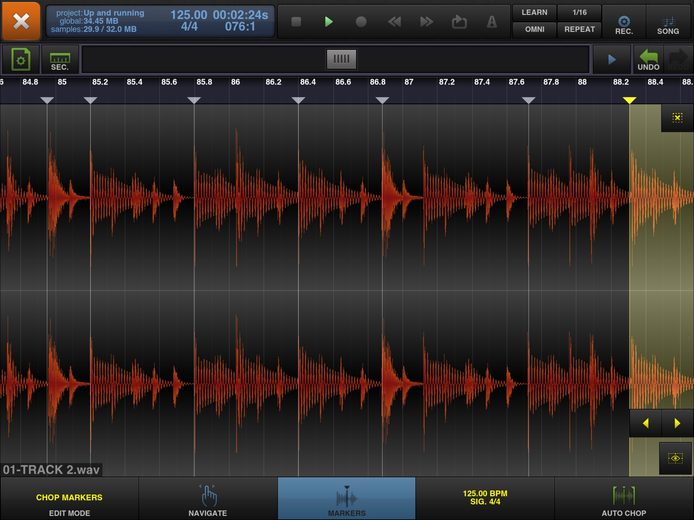The height and width of the screenshot is (520, 694).
Task: Toggle the REPEAT button
Action: tap(579, 29)
